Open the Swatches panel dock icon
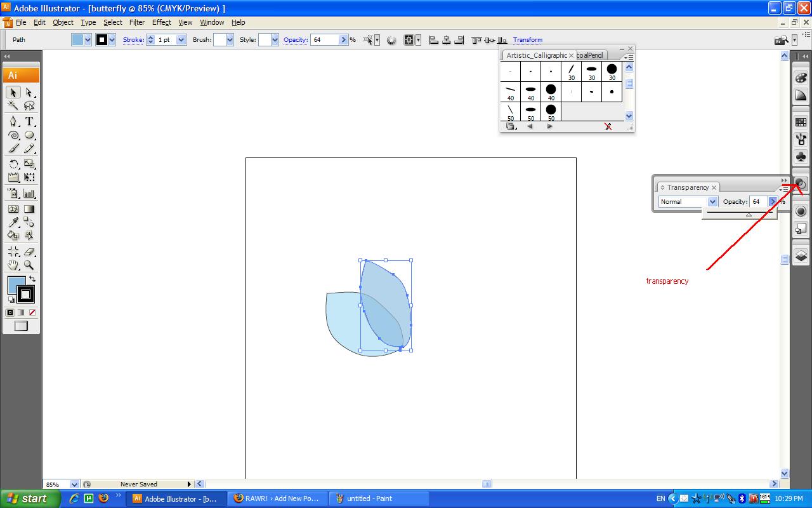812x508 pixels. tap(801, 122)
